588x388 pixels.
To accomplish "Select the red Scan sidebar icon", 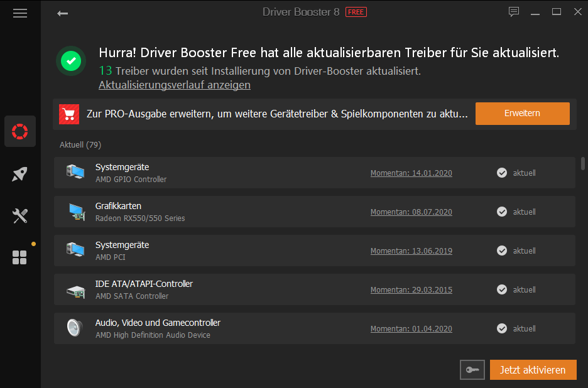I will click(x=20, y=131).
